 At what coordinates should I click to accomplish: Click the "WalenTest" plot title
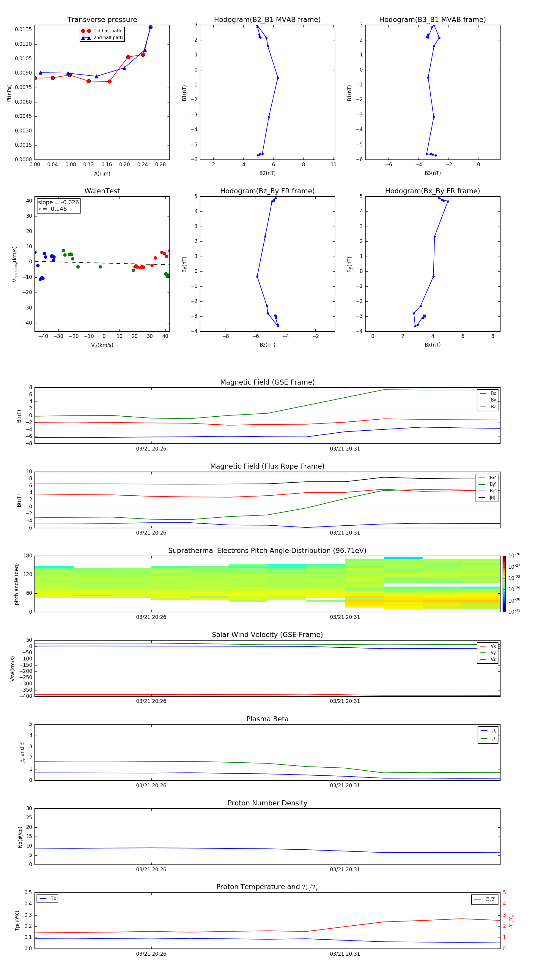(102, 191)
